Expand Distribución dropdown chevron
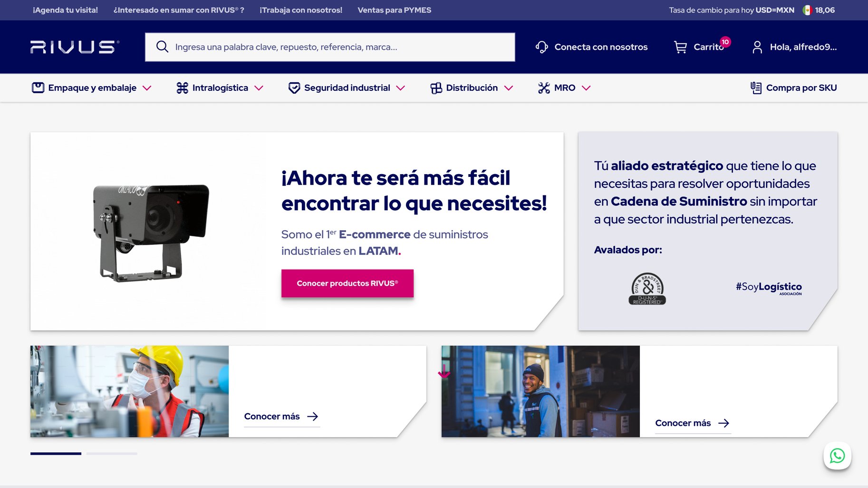Image resolution: width=868 pixels, height=488 pixels. (509, 88)
